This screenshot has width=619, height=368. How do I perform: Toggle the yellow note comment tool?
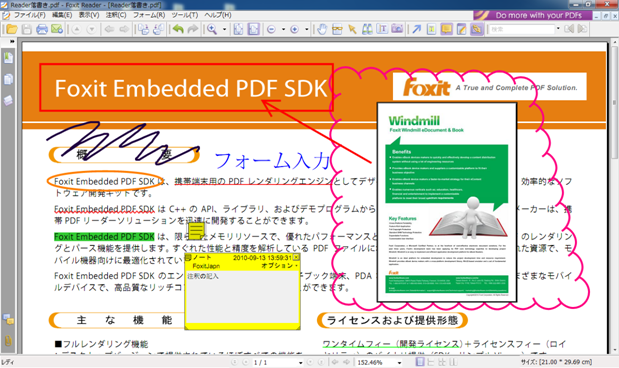[x=446, y=29]
